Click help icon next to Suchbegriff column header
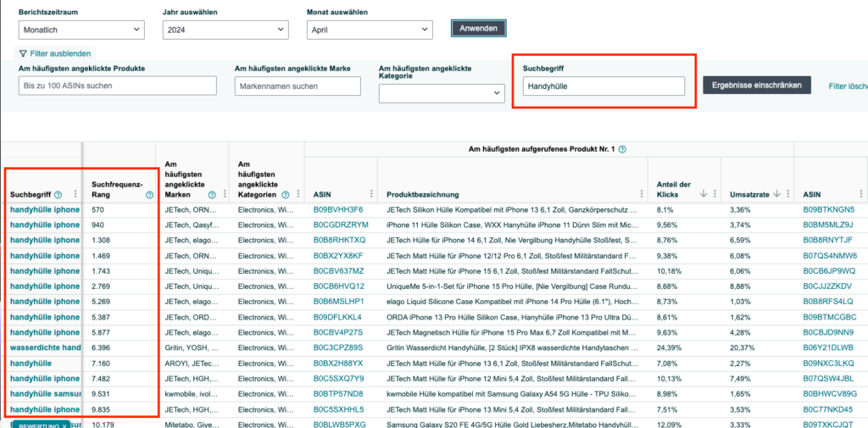 (x=58, y=194)
